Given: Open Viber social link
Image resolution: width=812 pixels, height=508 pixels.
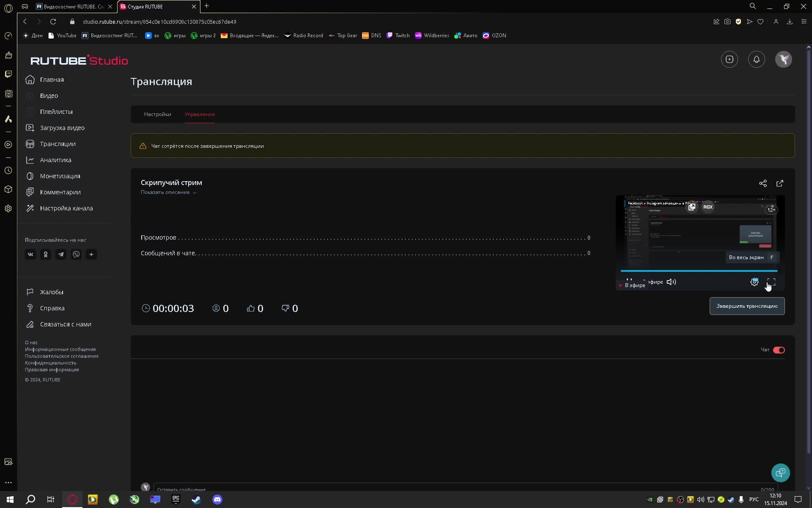Looking at the screenshot, I should (76, 254).
